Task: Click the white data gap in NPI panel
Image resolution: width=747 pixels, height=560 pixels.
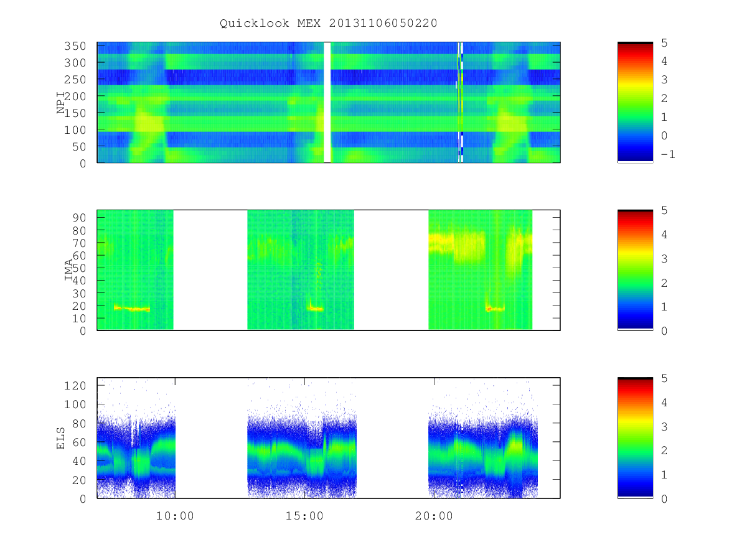Action: 327,102
